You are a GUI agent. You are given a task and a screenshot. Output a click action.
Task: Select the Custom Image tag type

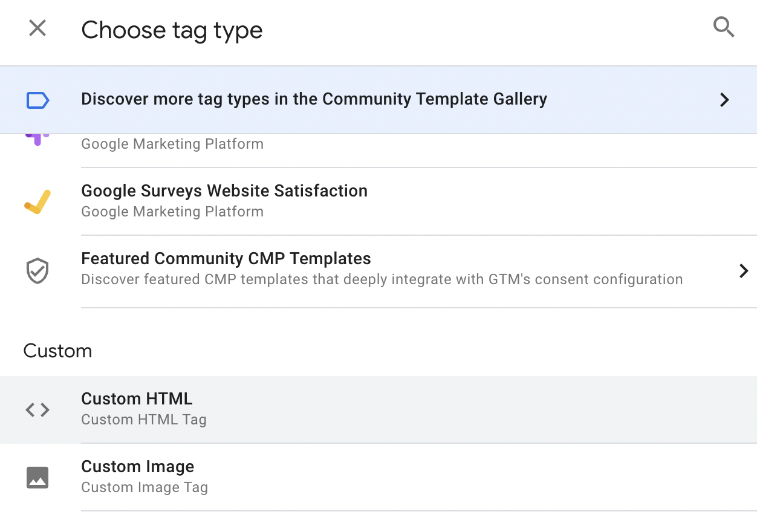click(x=138, y=467)
